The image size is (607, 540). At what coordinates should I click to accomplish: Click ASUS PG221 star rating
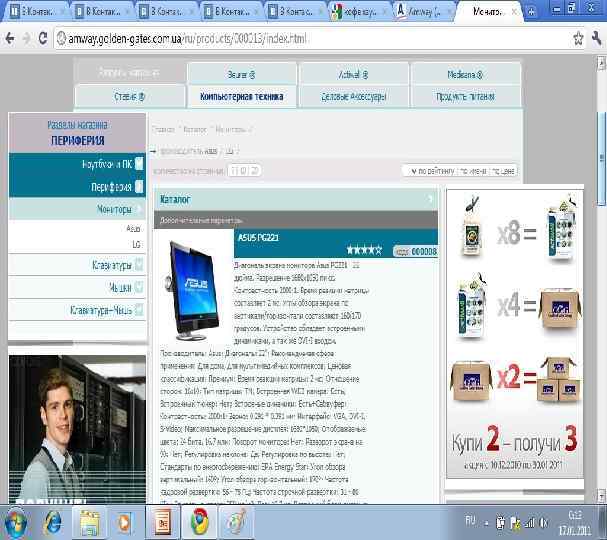(364, 250)
